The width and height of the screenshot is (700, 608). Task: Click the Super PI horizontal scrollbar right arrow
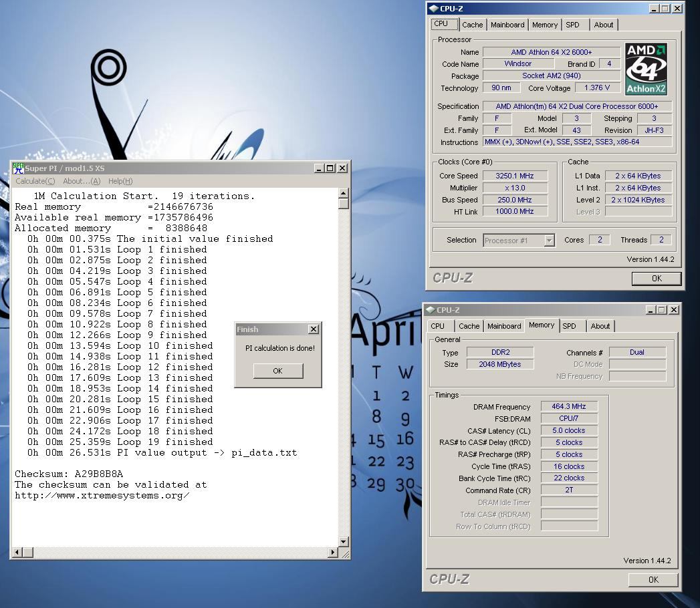point(333,553)
